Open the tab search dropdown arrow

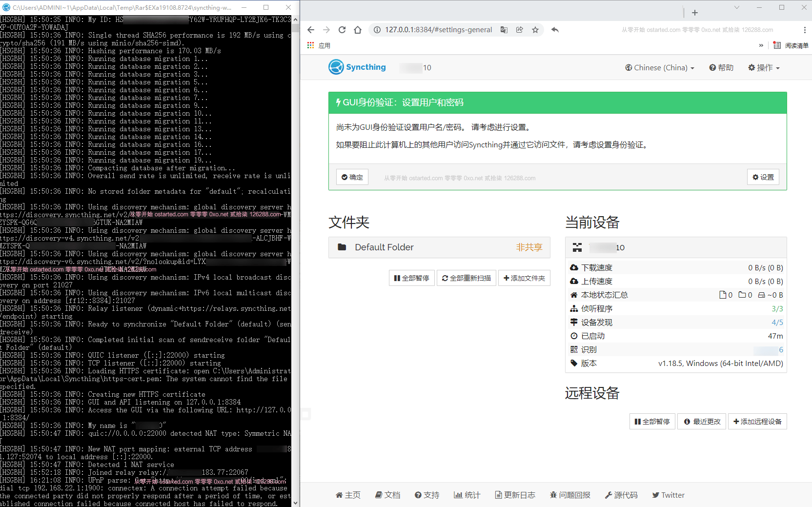tap(737, 7)
